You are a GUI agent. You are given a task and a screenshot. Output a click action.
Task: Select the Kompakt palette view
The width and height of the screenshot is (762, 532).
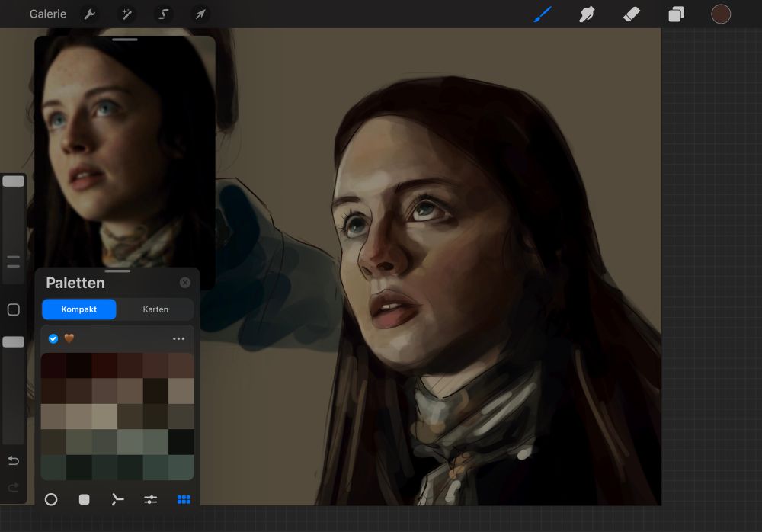pyautogui.click(x=79, y=309)
